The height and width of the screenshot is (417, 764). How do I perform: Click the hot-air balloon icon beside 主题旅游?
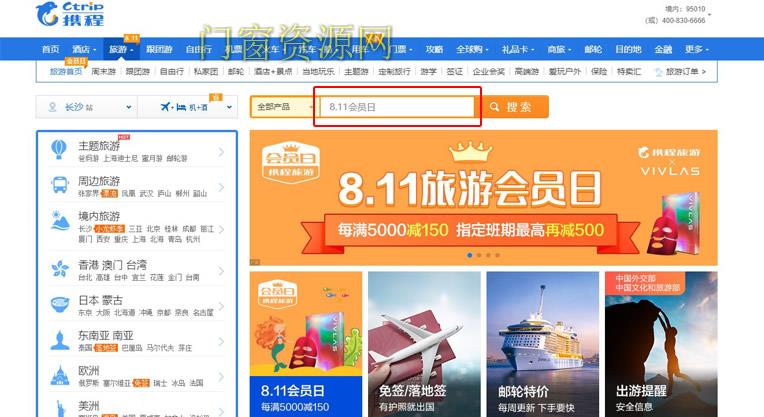tap(59, 149)
